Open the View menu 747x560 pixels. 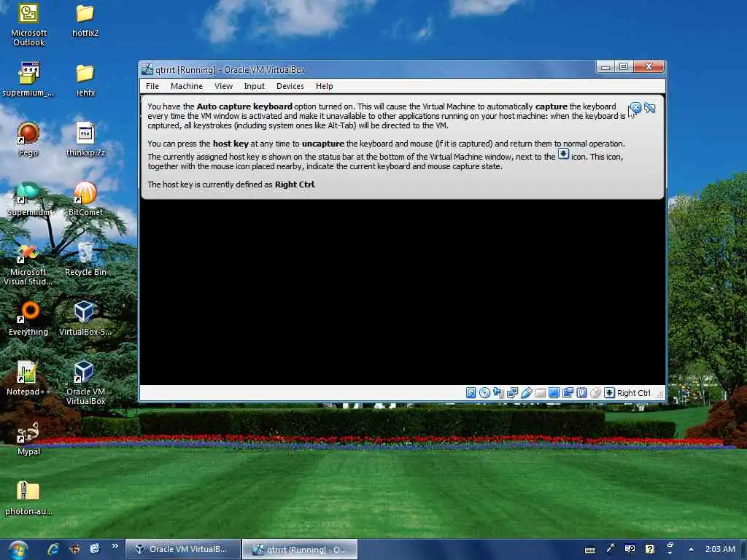point(223,86)
